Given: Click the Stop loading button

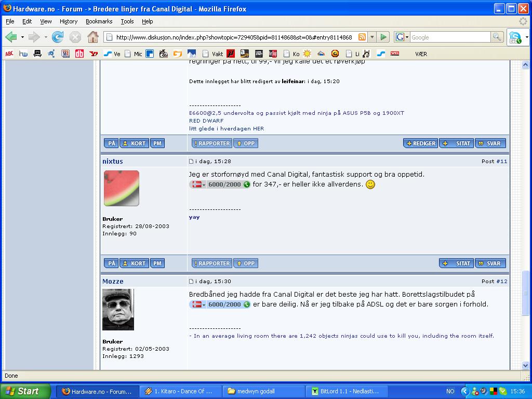Looking at the screenshot, I should pos(75,37).
